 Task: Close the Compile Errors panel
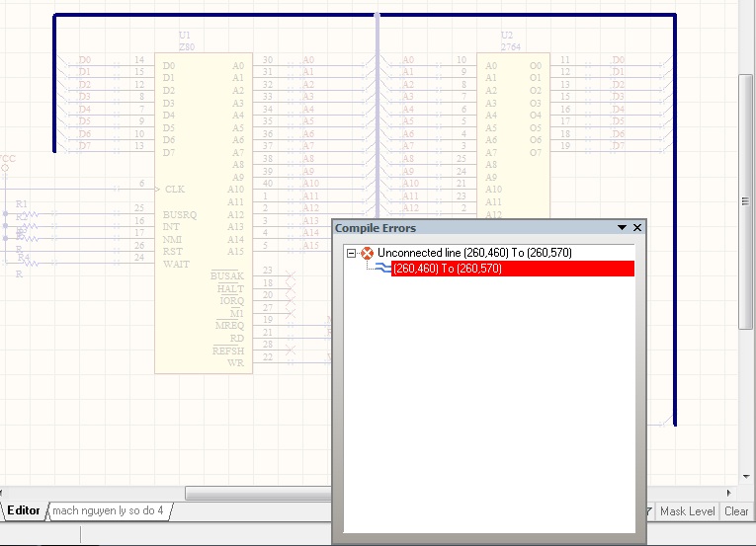[x=637, y=227]
